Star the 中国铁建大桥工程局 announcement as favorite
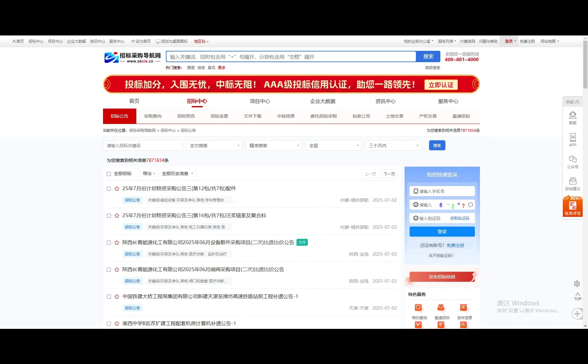Image resolution: width=588 pixels, height=364 pixels. [x=117, y=296]
